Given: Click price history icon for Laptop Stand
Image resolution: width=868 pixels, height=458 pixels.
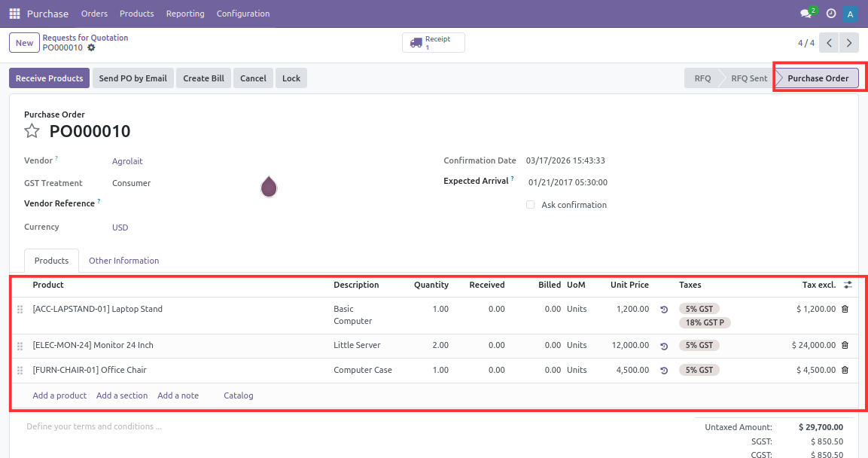Looking at the screenshot, I should (664, 310).
